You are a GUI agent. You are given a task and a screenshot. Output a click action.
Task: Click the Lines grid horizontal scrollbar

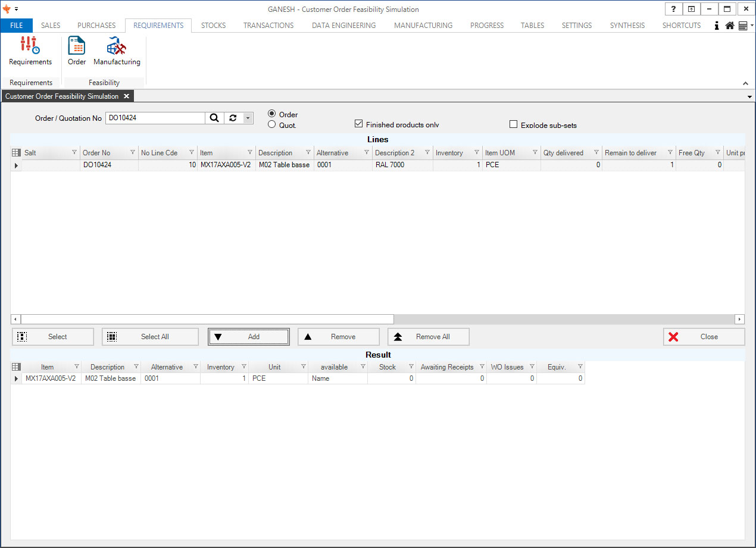tap(202, 319)
